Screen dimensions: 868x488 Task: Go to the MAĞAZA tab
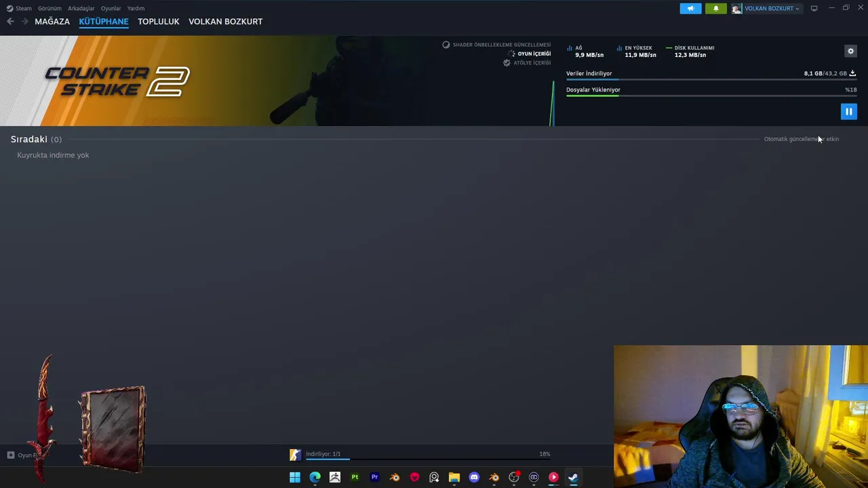pyautogui.click(x=52, y=22)
